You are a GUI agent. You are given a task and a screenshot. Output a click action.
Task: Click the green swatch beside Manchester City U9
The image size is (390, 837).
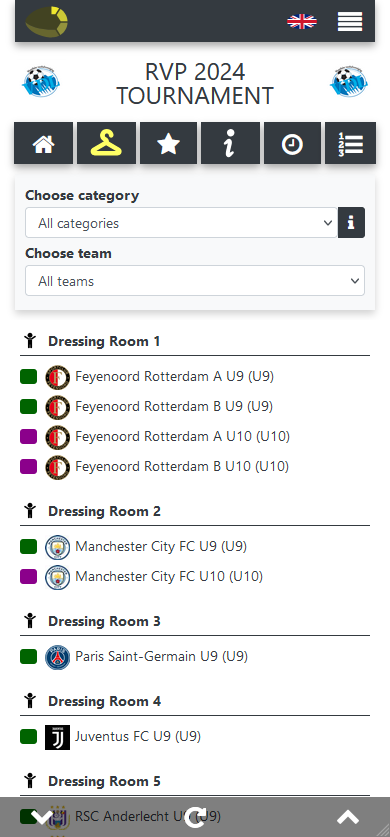click(28, 547)
